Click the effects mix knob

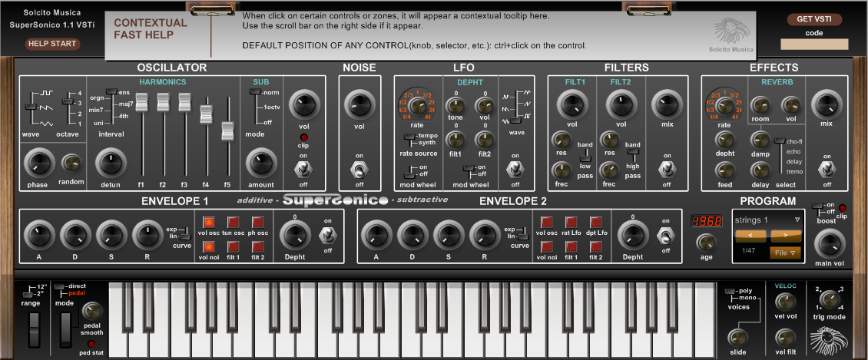(x=827, y=104)
